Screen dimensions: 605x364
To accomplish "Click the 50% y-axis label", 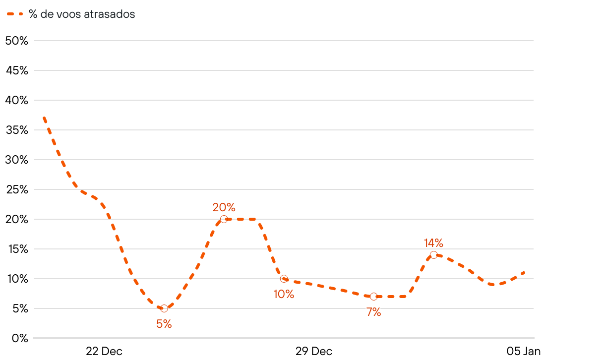I will click(16, 41).
